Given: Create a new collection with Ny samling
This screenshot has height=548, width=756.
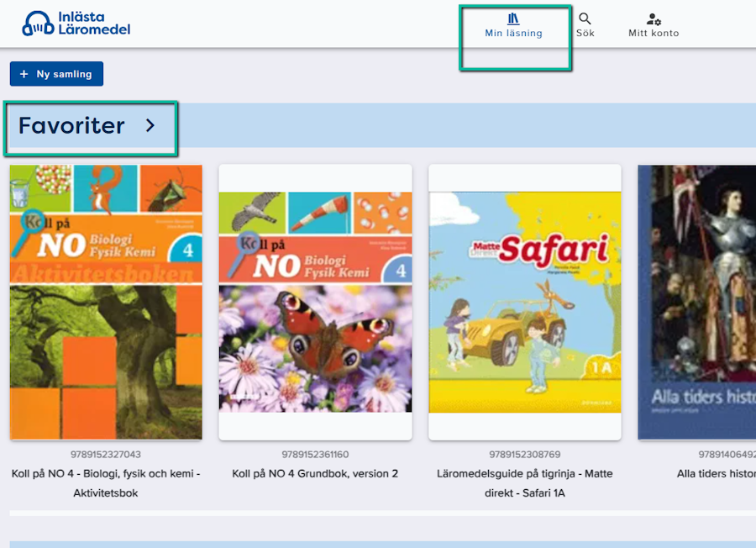Looking at the screenshot, I should point(56,74).
